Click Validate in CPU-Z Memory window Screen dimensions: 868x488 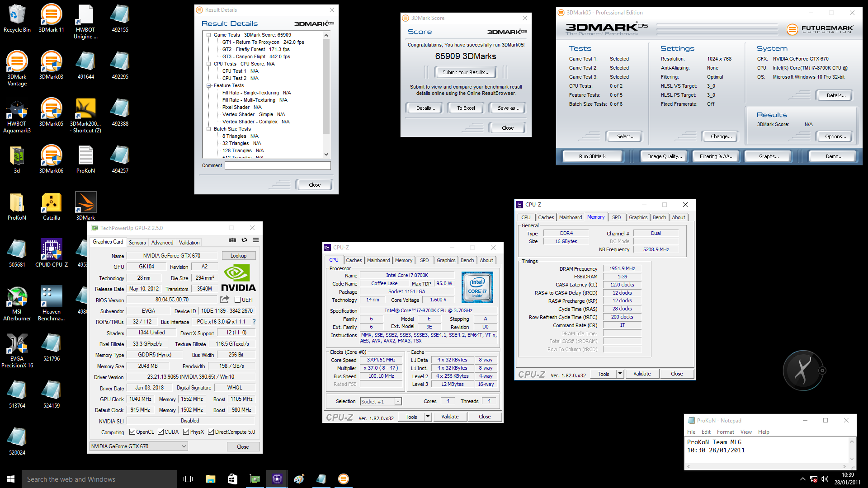click(642, 374)
